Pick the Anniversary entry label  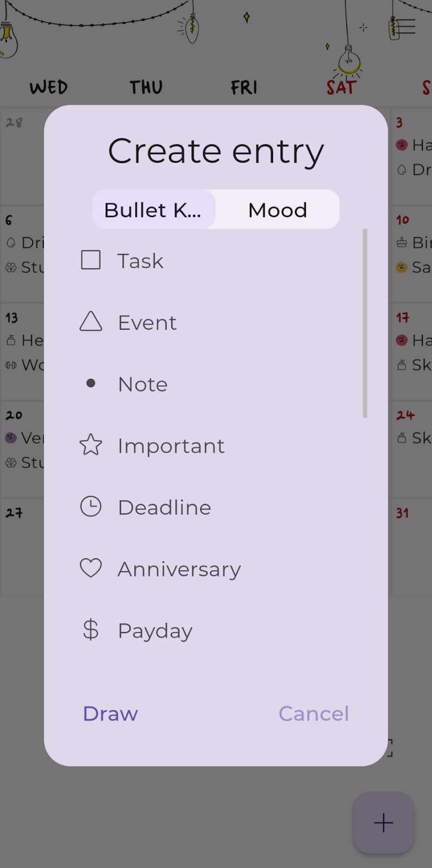tap(179, 569)
